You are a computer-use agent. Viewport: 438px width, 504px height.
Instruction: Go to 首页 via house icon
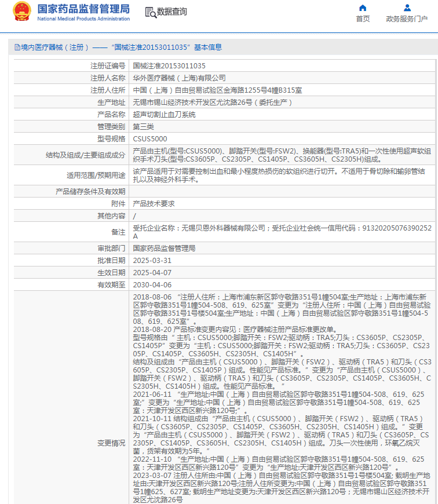click(363, 8)
